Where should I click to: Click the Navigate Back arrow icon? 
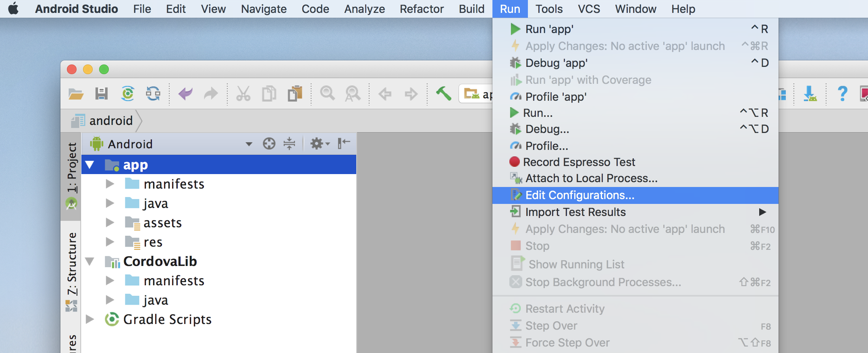(x=385, y=94)
